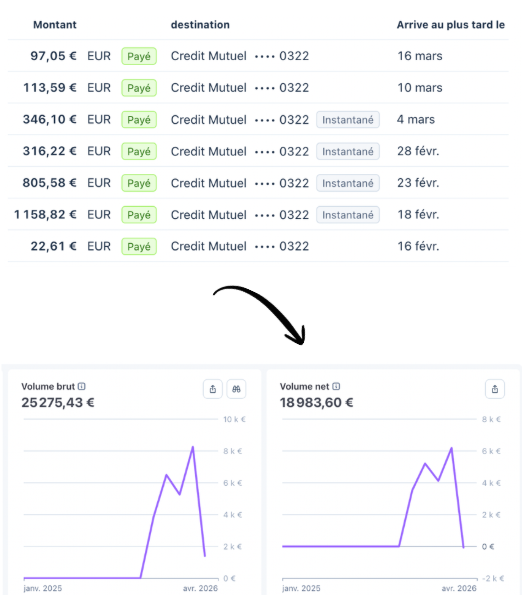The image size is (522, 595).
Task: Click the peak of the Volume brut chart line
Action: tap(193, 448)
